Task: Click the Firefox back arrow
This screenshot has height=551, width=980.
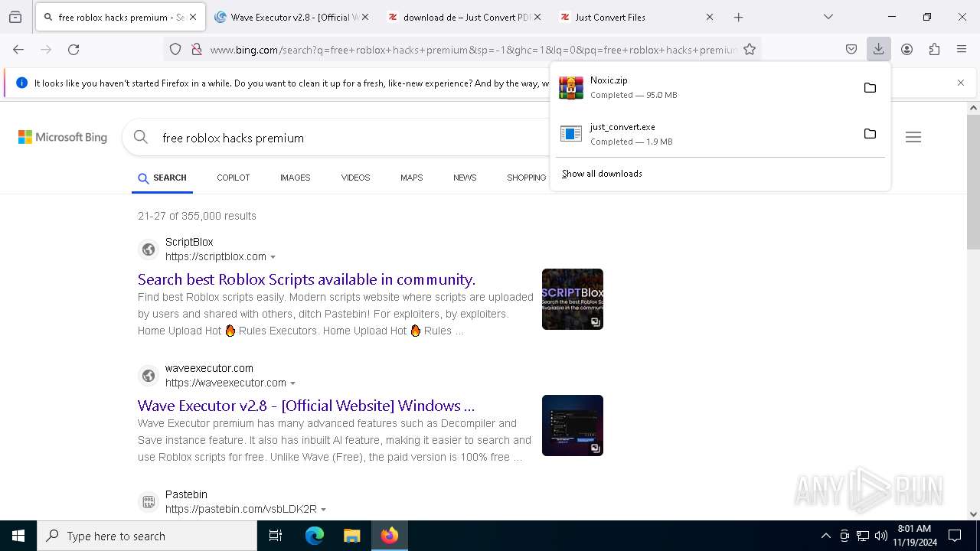Action: pos(18,49)
